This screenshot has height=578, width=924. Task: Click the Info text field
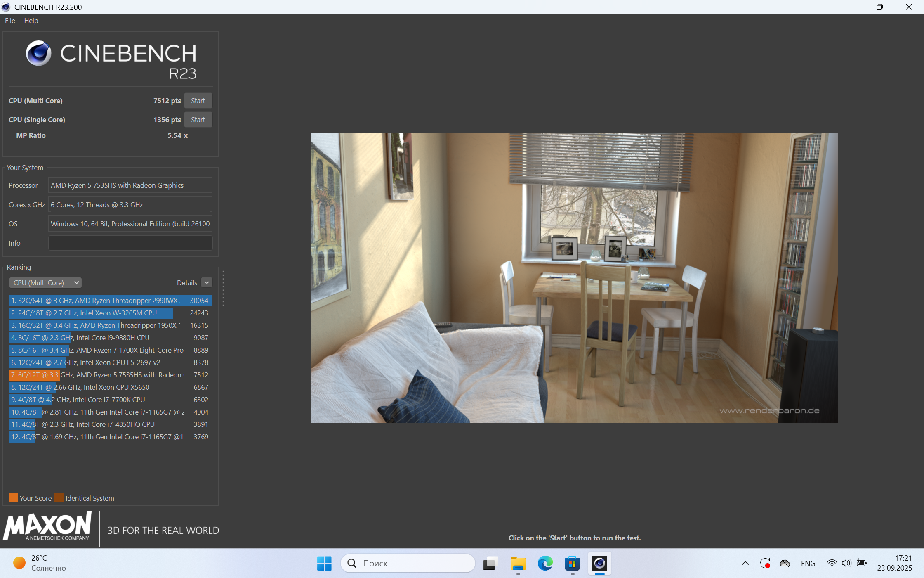click(x=130, y=243)
